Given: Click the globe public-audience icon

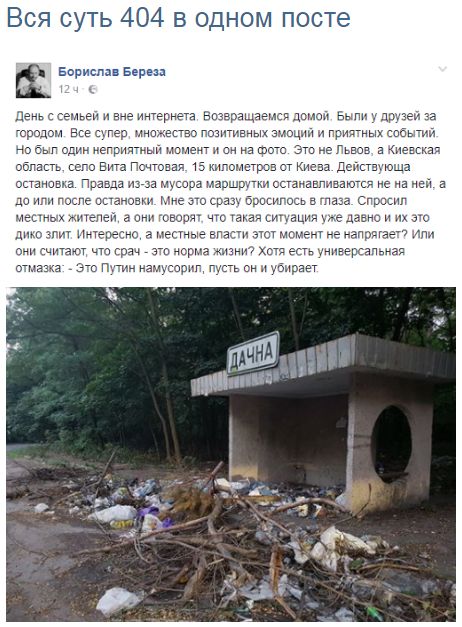Looking at the screenshot, I should point(92,90).
